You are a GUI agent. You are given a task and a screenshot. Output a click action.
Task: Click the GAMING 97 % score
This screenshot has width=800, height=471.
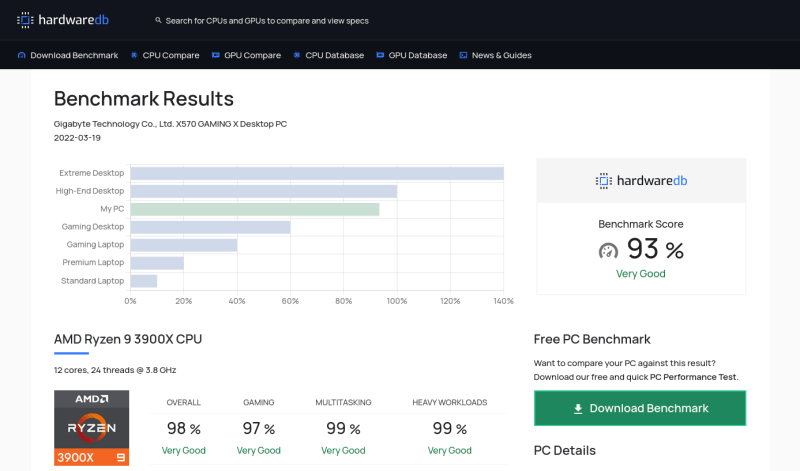pos(259,429)
